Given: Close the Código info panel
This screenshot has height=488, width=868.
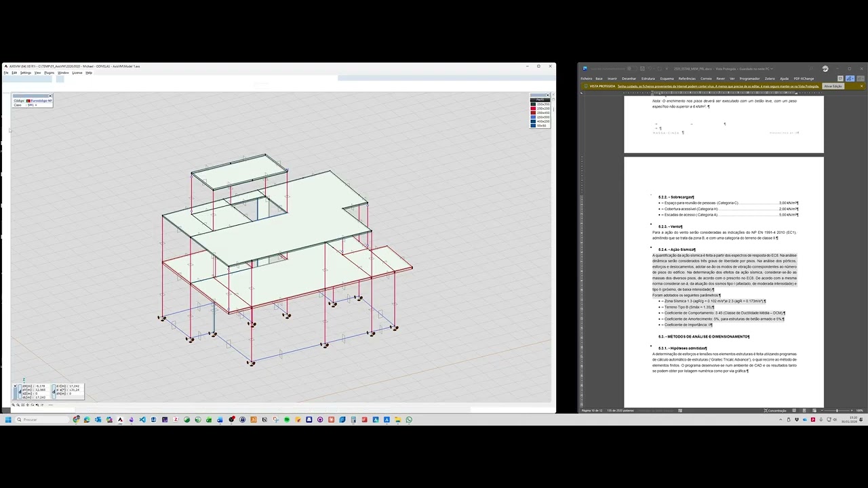Looking at the screenshot, I should click(50, 96).
